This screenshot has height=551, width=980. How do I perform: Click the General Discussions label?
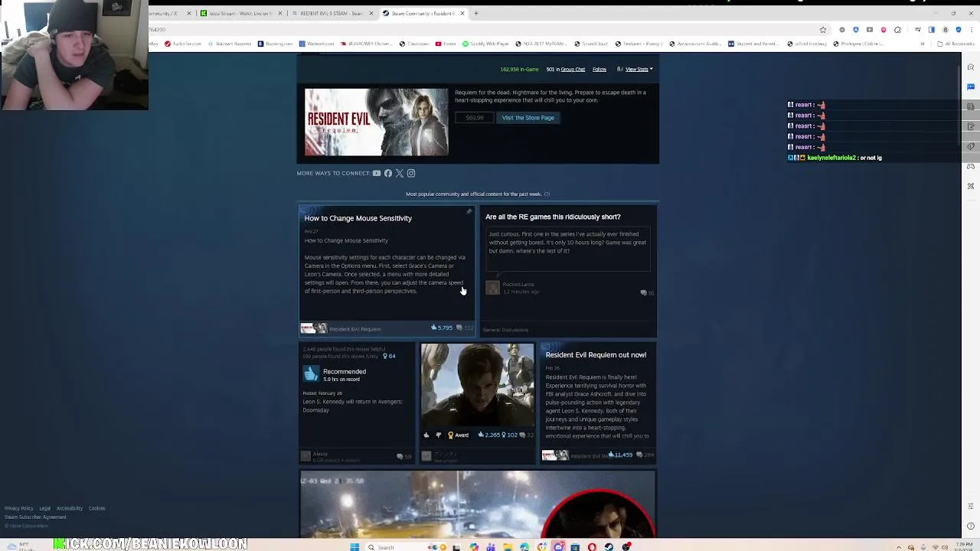pyautogui.click(x=505, y=330)
